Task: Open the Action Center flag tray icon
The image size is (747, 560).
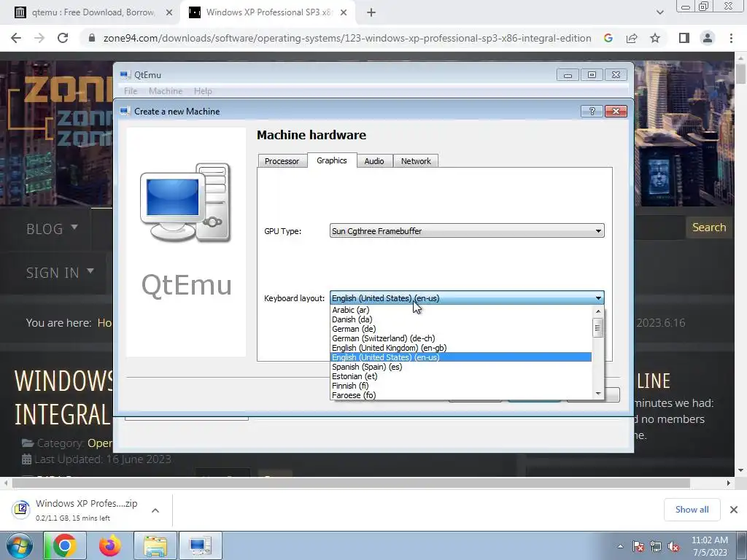Action: (638, 546)
